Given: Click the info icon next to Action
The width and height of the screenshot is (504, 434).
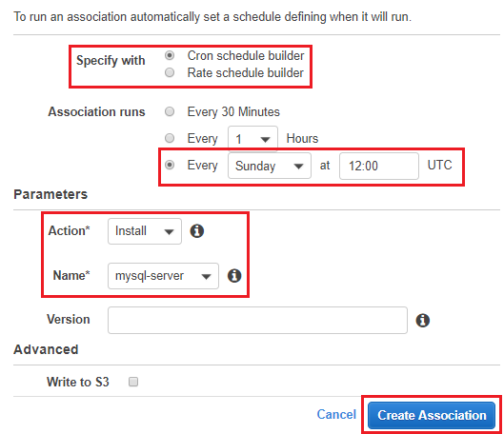Looking at the screenshot, I should click(x=196, y=231).
